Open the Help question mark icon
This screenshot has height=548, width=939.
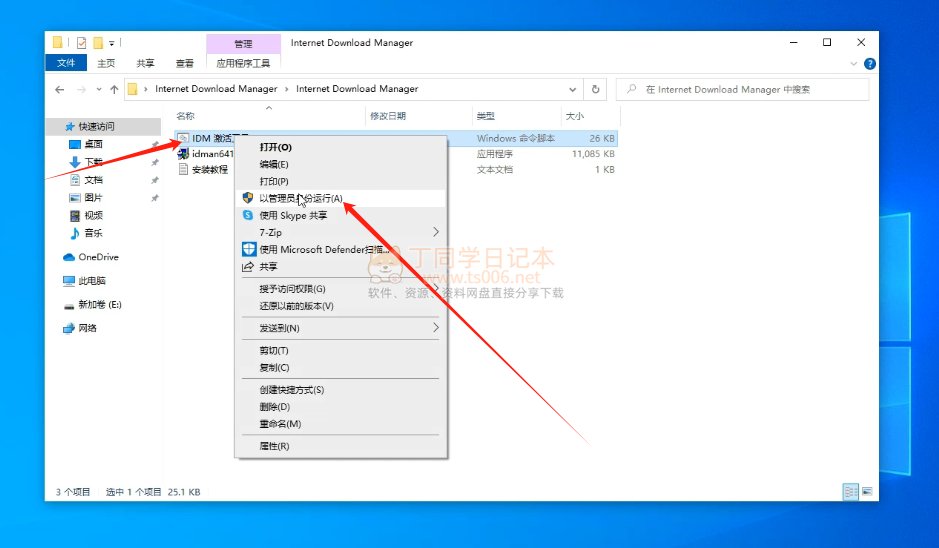click(x=870, y=63)
